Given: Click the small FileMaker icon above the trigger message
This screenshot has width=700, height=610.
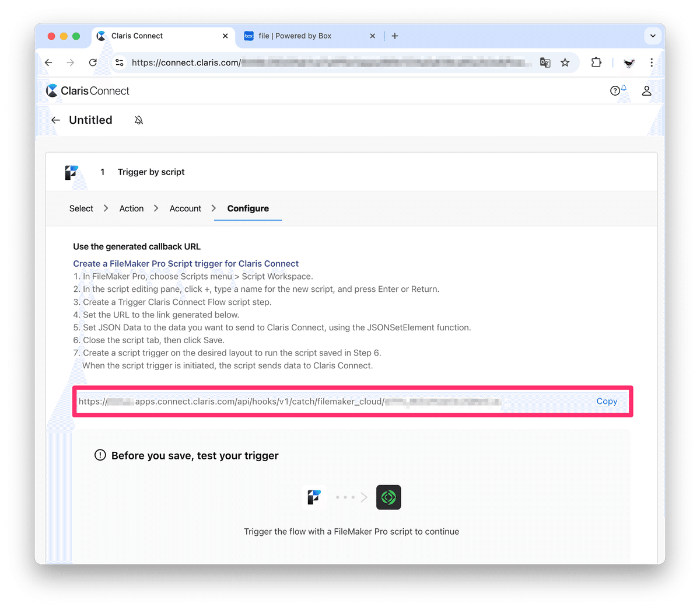Looking at the screenshot, I should (314, 497).
